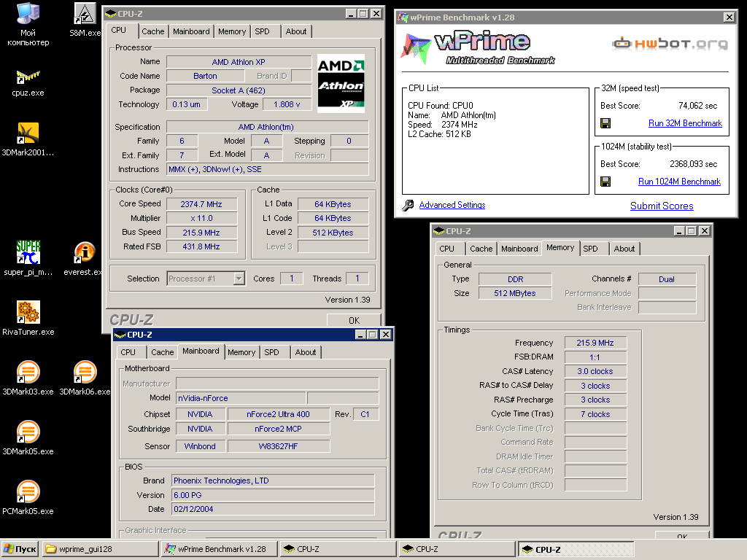The image size is (747, 560).
Task: Launch the 3DMark05.exe desktop shortcut
Action: point(28,437)
